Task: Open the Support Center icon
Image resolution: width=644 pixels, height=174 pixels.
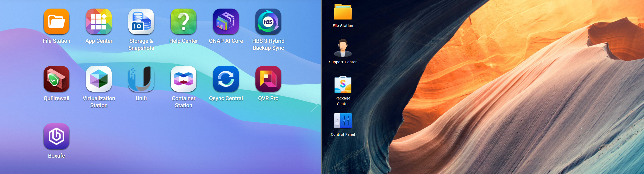Action: coord(343,48)
